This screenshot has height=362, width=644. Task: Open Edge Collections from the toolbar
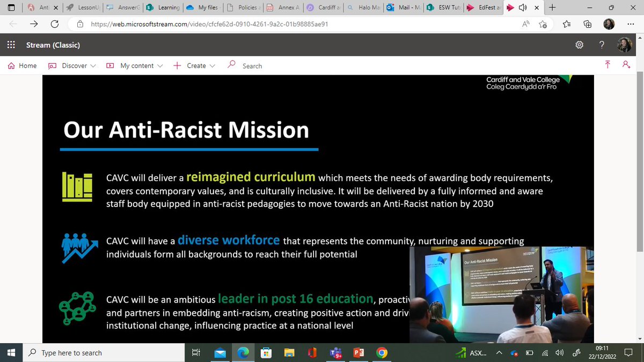(x=587, y=24)
